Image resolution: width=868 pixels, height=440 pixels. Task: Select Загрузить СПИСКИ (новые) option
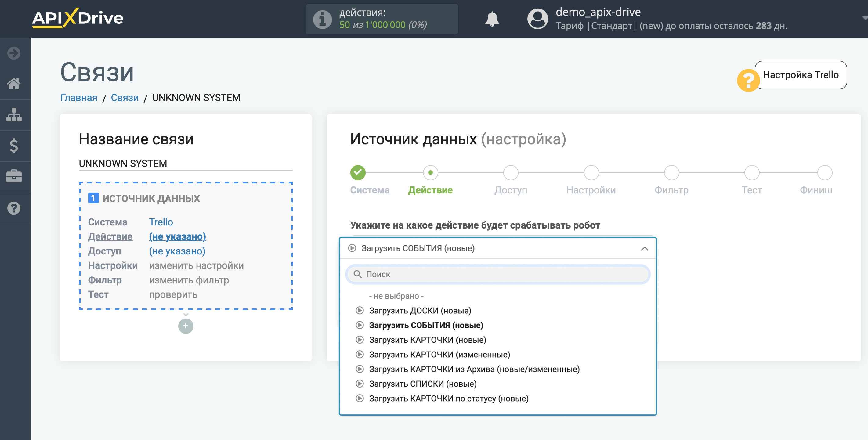coord(422,384)
